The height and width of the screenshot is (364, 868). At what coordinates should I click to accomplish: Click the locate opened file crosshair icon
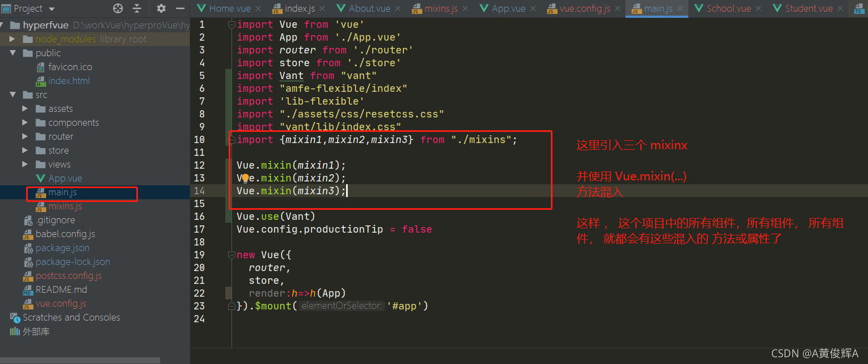click(118, 8)
